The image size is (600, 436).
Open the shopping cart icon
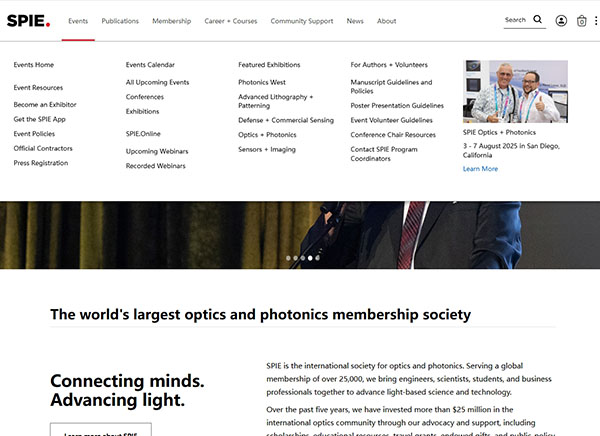582,21
